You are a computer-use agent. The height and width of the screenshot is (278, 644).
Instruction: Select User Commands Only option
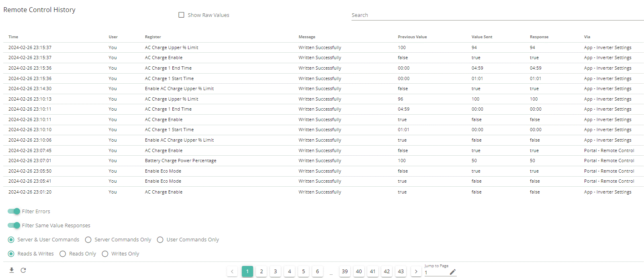(160, 240)
